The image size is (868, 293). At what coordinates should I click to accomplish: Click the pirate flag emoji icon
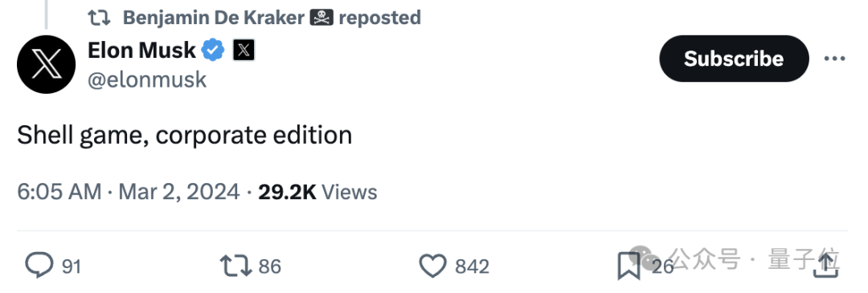click(x=321, y=18)
